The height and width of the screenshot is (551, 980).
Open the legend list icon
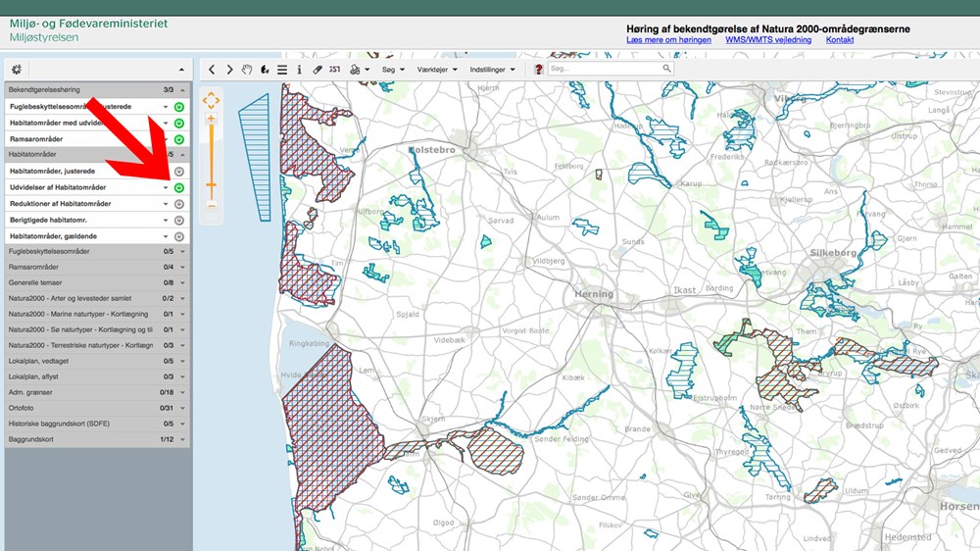coord(282,70)
